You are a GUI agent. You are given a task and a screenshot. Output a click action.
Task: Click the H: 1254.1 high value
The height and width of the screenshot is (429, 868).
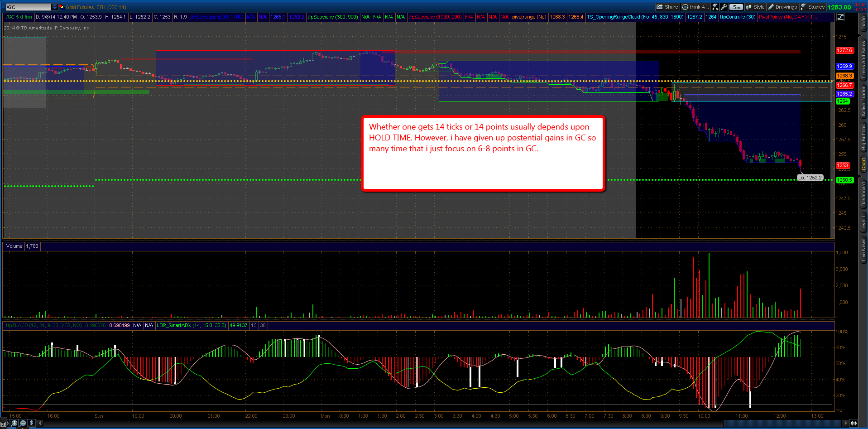coord(115,17)
